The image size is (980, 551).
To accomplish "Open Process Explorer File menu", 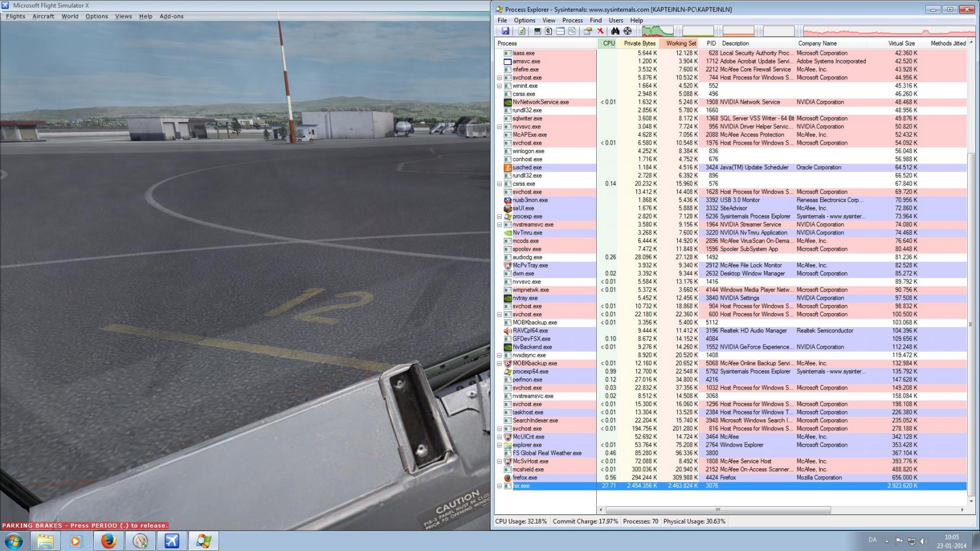I will coord(502,20).
